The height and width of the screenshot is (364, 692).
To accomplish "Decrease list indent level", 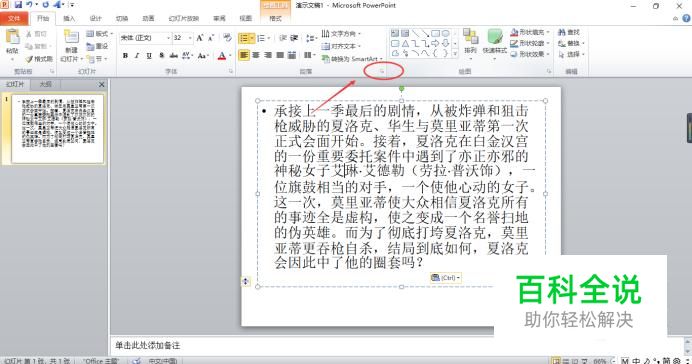I will (x=283, y=38).
